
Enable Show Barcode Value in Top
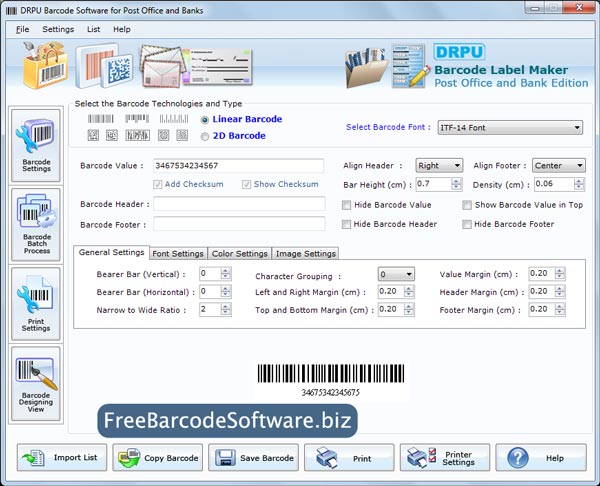pyautogui.click(x=467, y=205)
